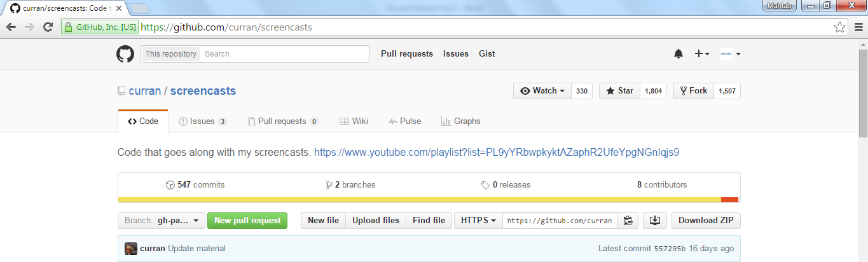Screen dimensions: 868x262
Task: Click the New file button
Action: tap(323, 221)
